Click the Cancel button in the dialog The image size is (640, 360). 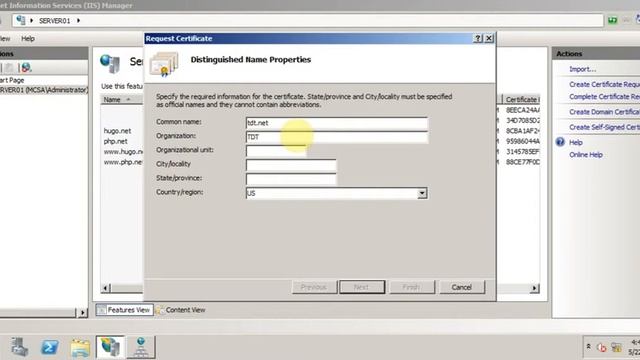point(462,287)
